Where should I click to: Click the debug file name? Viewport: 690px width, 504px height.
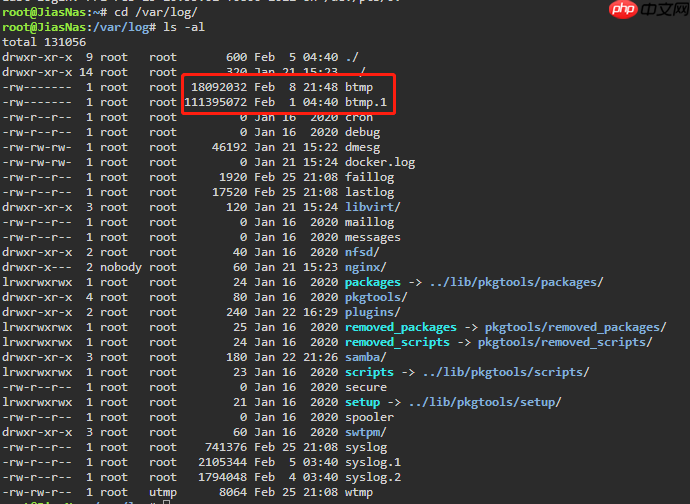point(362,132)
